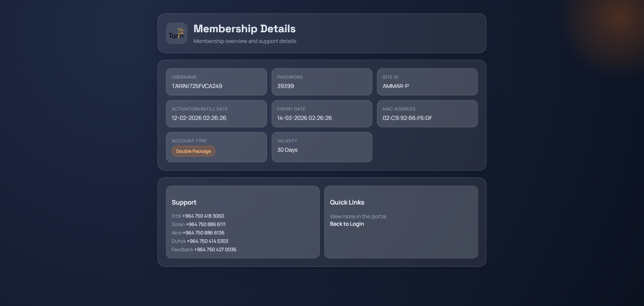This screenshot has height=306, width=644.
Task: Click the MAC ADDRESS value 02:C9:92:66:F6:DF
Action: (x=407, y=118)
